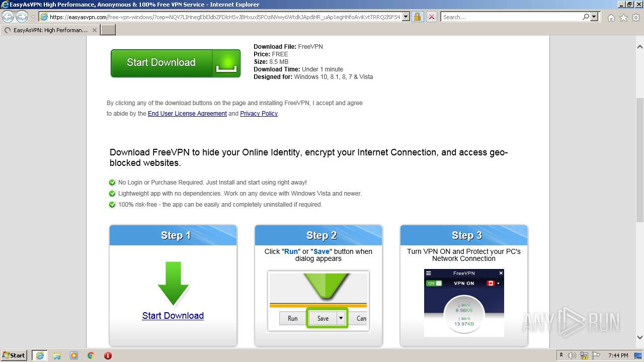Click the volume speaker tray icon
The height and width of the screenshot is (362, 644).
pos(572,355)
